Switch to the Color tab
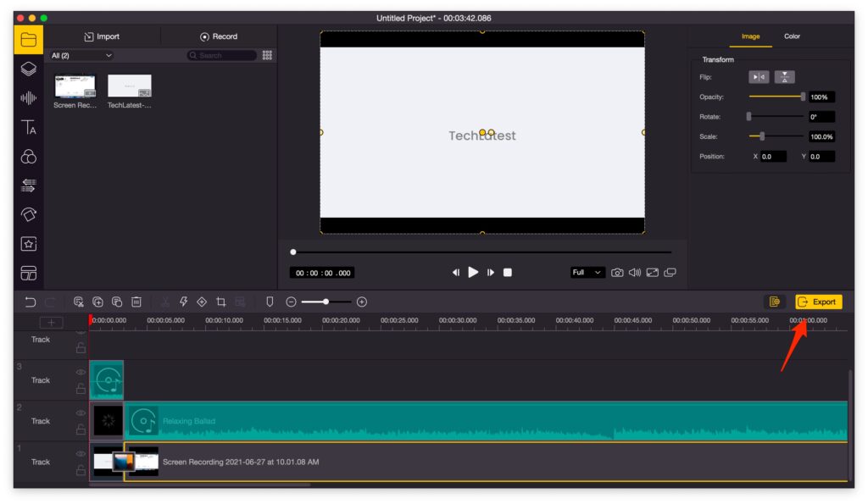This screenshot has height=504, width=868. pyautogui.click(x=793, y=36)
